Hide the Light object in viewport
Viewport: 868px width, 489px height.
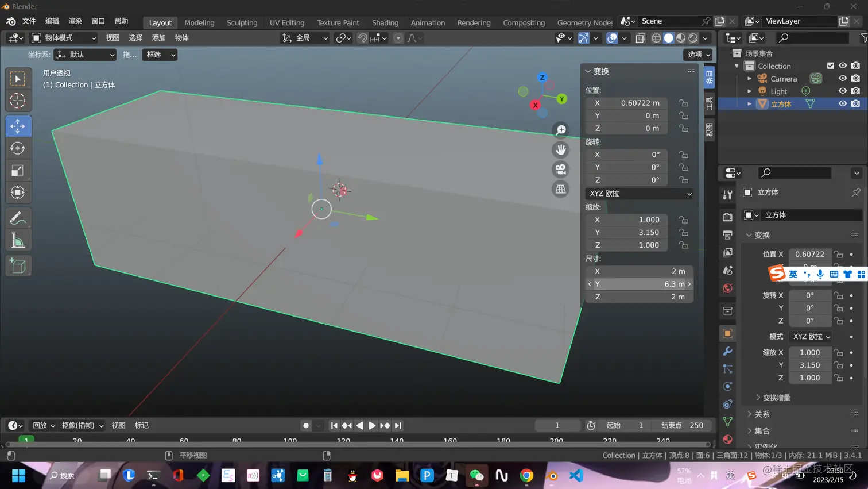[843, 91]
